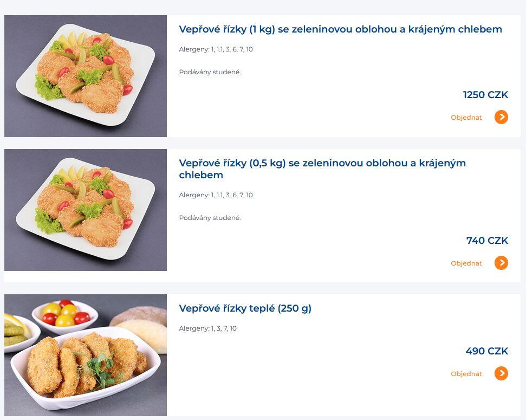Viewport: 526px width, 420px height.
Task: Open the 0,5 kg řízky plate photo
Action: [x=86, y=210]
